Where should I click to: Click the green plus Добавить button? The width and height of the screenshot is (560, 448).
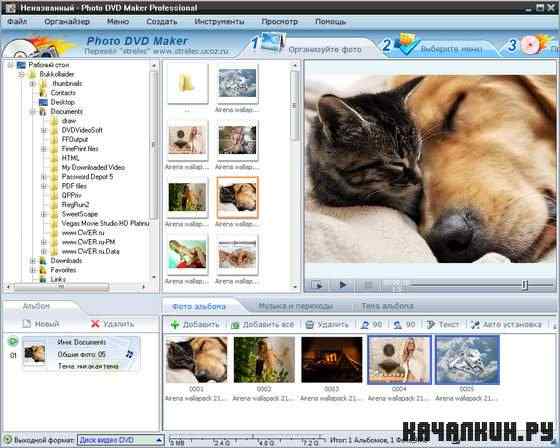pyautogui.click(x=195, y=324)
